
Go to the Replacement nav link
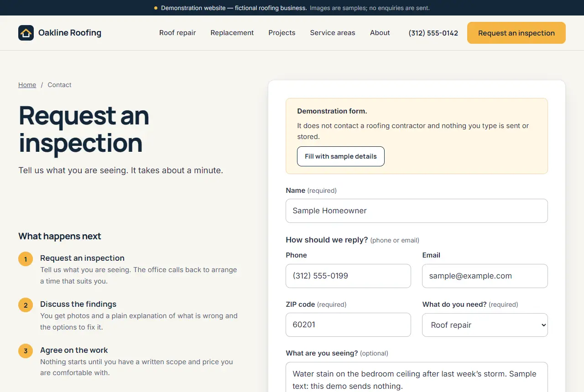point(232,33)
